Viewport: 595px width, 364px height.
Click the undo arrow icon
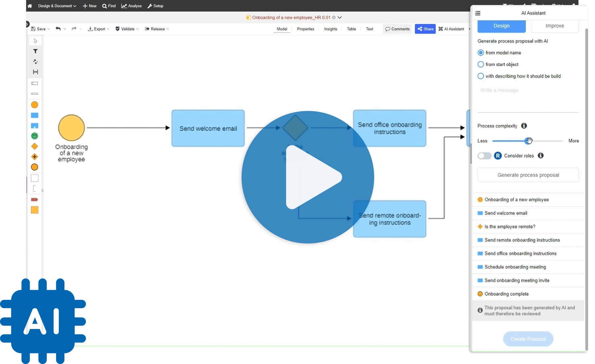[58, 29]
